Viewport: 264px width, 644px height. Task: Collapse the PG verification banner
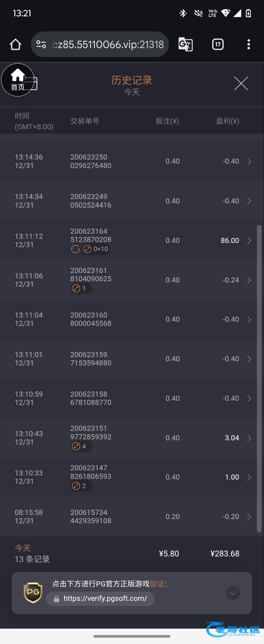(x=233, y=593)
